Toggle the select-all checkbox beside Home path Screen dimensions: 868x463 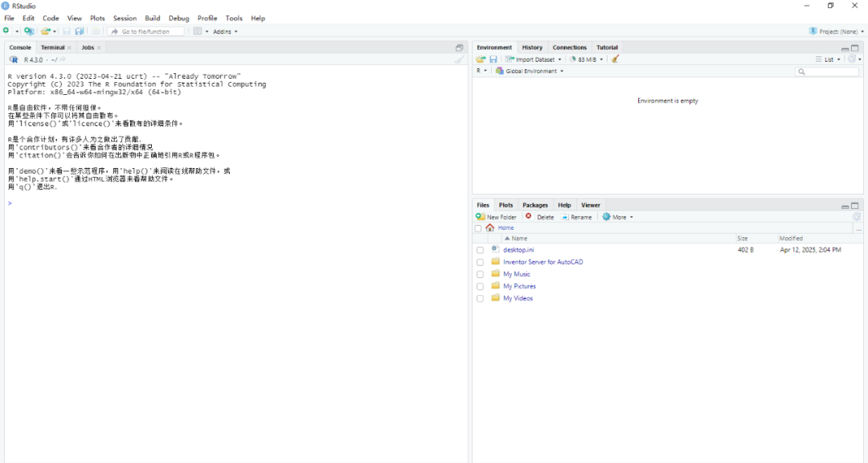(x=478, y=228)
